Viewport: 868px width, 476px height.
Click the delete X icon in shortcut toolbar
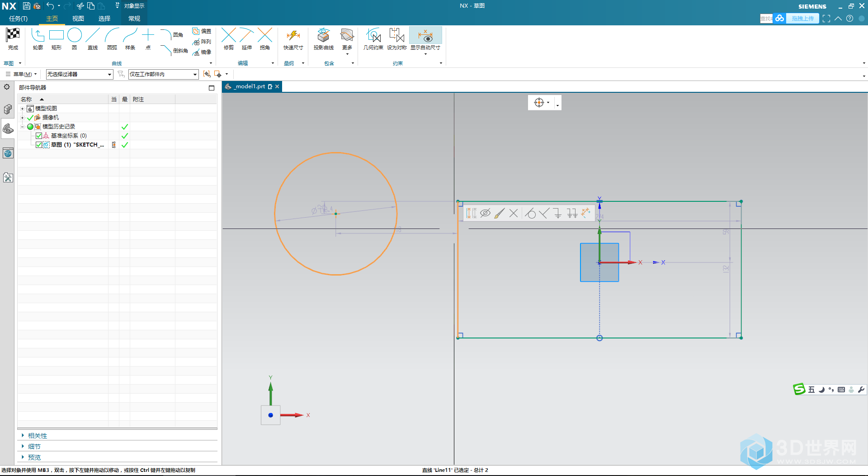(514, 213)
